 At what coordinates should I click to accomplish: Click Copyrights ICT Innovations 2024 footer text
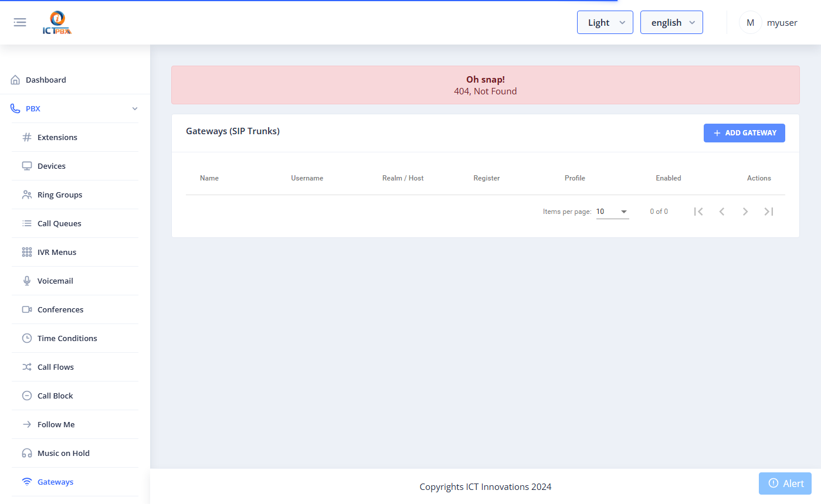click(486, 486)
